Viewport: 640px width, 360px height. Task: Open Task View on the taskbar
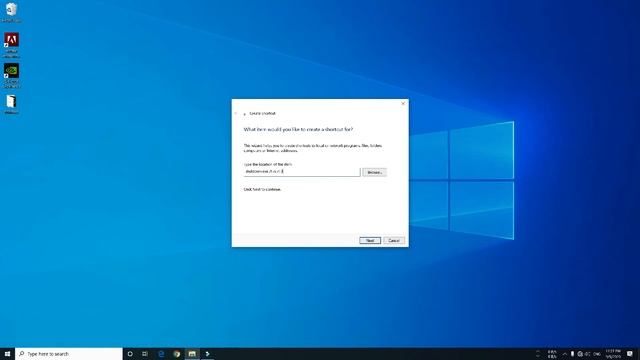[x=145, y=354]
